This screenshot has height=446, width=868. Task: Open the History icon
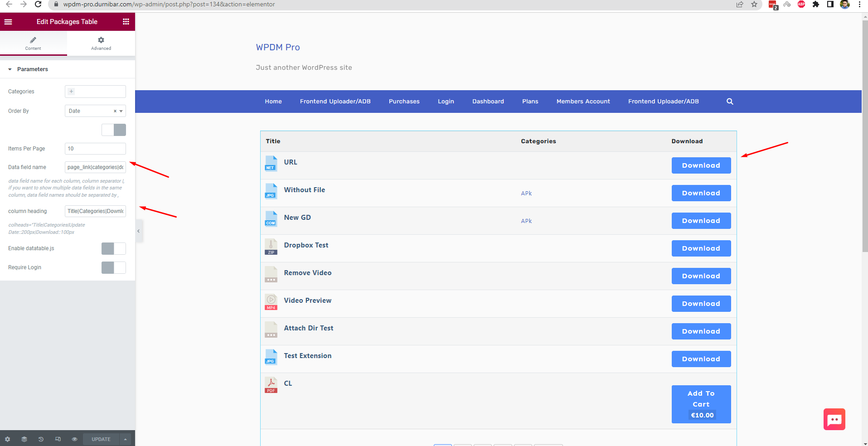coord(41,439)
